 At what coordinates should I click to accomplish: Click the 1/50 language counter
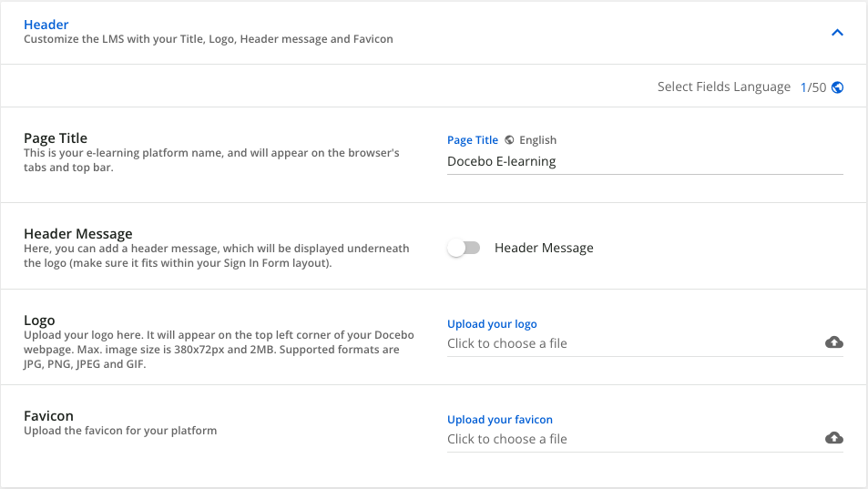click(x=813, y=87)
